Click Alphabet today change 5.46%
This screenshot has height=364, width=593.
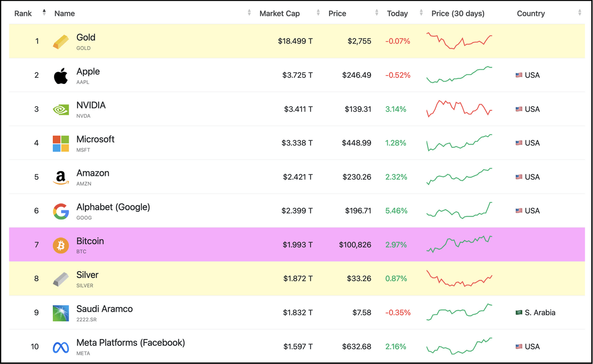[396, 211]
